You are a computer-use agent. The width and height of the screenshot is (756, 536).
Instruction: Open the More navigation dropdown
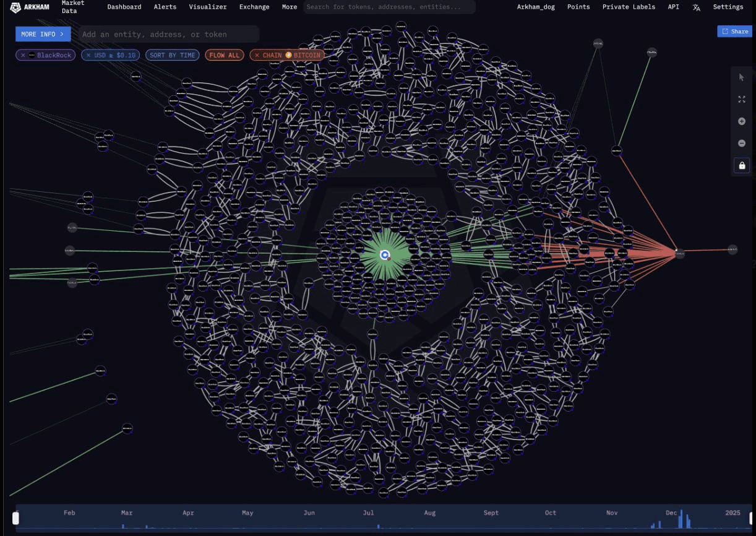290,7
